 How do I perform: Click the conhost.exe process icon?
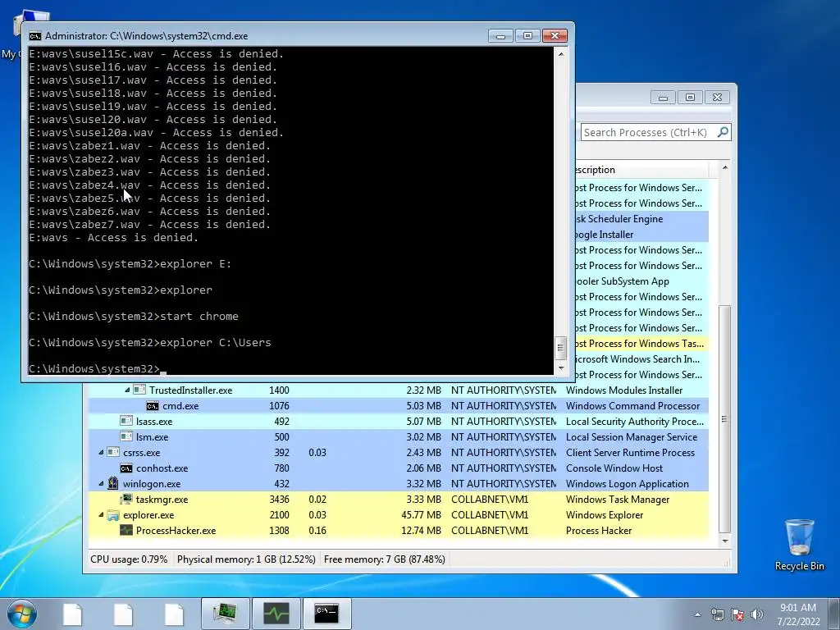pos(126,468)
